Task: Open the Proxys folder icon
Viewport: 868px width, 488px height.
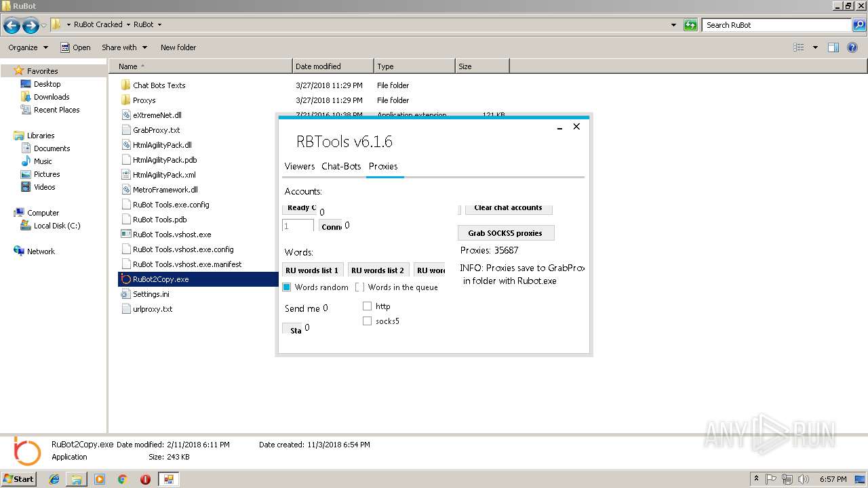Action: [x=125, y=100]
